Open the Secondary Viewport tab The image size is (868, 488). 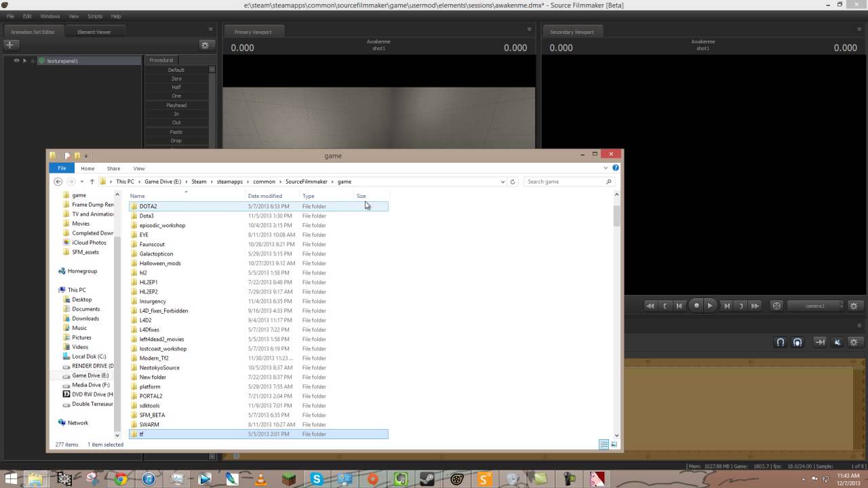coord(572,32)
